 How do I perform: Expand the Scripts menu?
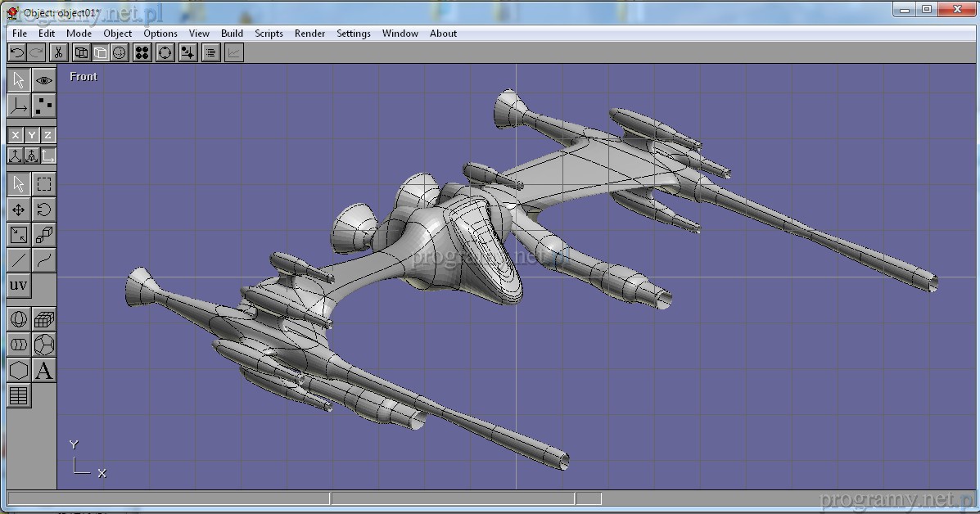tap(269, 34)
